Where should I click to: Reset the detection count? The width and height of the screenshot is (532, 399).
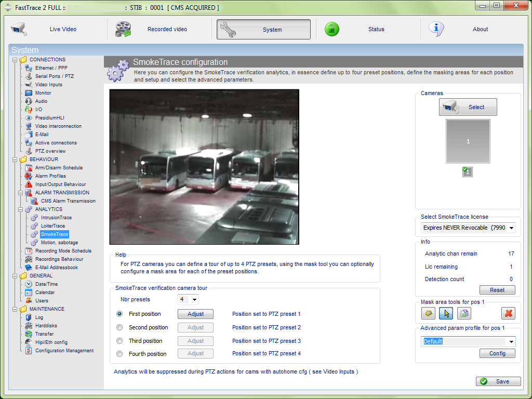497,290
